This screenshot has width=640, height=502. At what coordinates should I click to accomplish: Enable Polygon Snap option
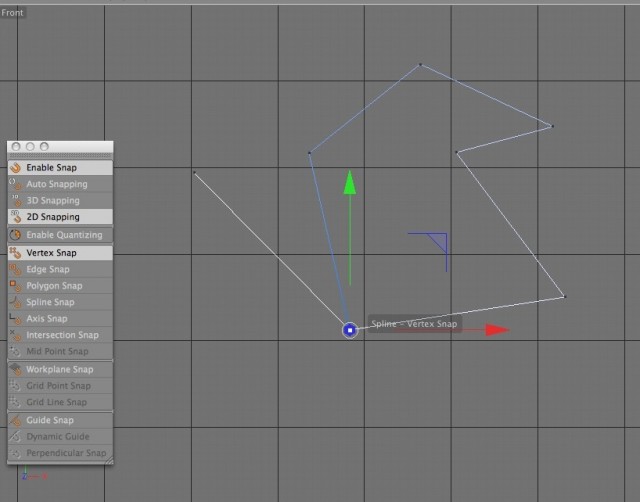coord(60,286)
